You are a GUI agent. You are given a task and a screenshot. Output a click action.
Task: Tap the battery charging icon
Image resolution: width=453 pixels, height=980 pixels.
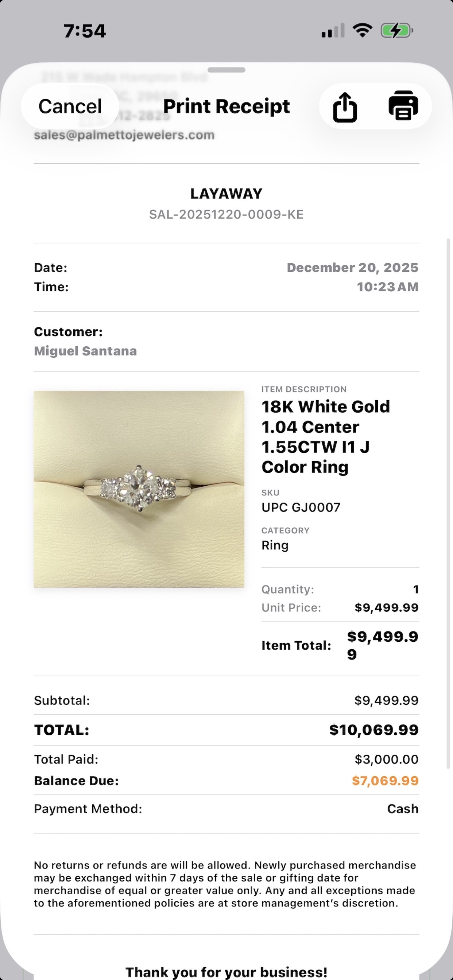[397, 30]
